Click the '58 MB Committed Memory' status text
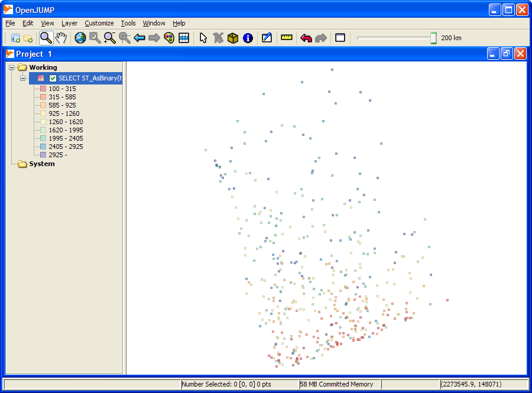532x393 pixels. (x=336, y=384)
